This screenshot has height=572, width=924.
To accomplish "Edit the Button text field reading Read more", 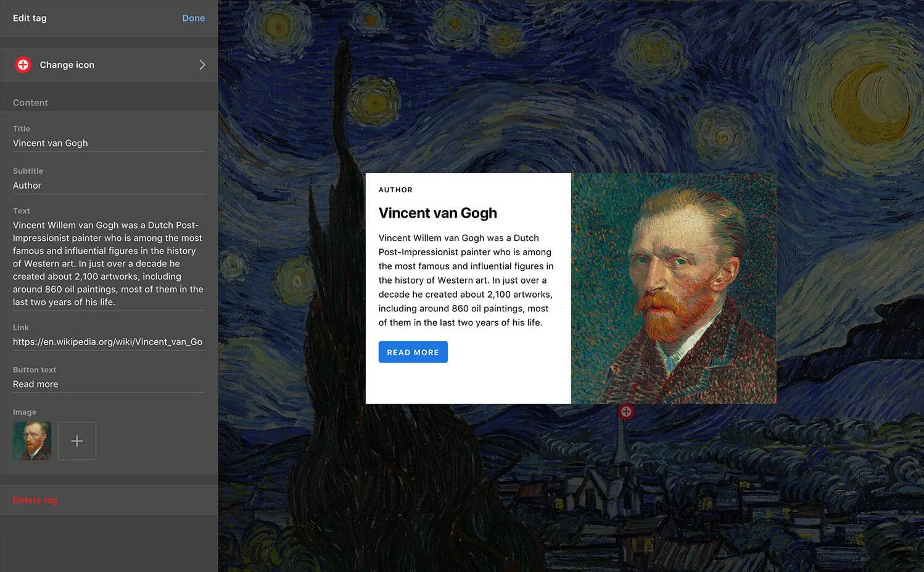I will click(109, 384).
